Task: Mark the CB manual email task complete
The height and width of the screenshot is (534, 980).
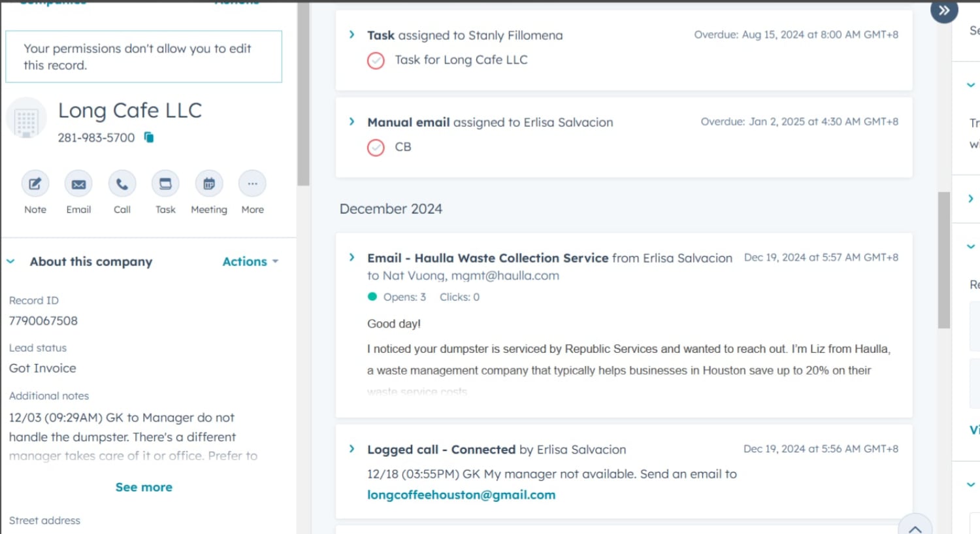Action: point(376,148)
